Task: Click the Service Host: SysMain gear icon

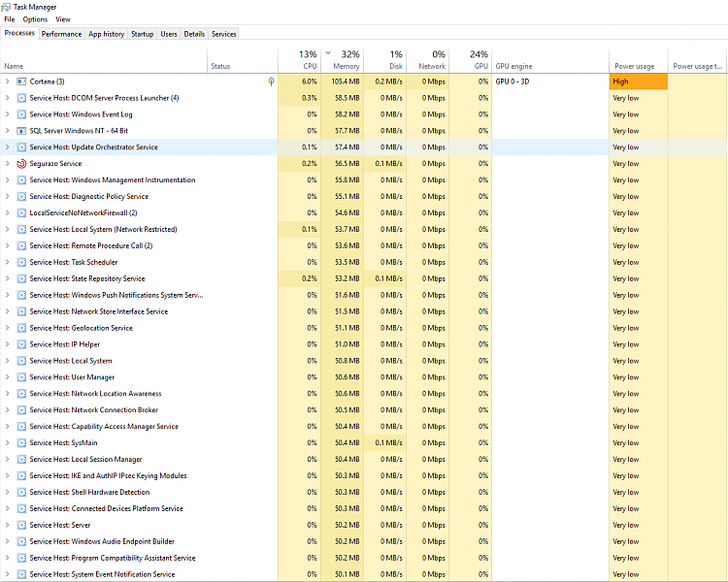Action: 21,442
